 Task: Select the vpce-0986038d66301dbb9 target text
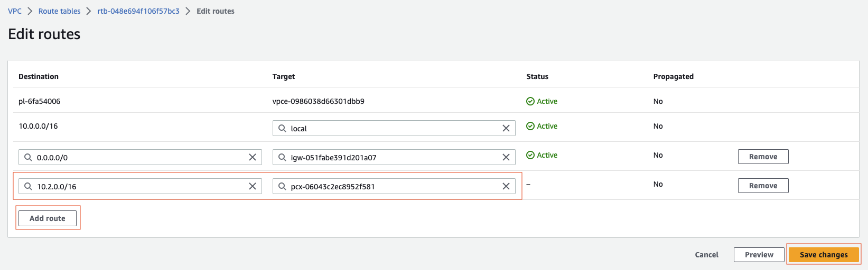(x=319, y=101)
